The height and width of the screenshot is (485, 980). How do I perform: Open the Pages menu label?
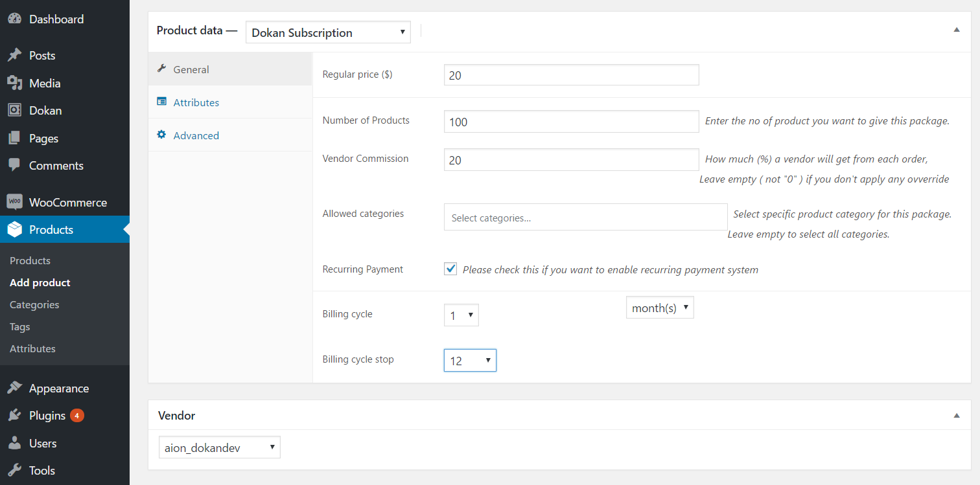(x=43, y=138)
